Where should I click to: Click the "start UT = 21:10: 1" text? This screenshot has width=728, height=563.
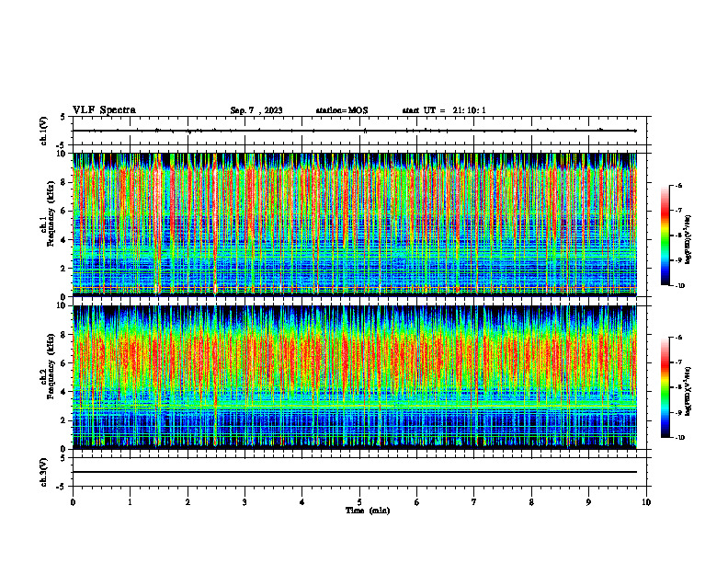pos(444,110)
